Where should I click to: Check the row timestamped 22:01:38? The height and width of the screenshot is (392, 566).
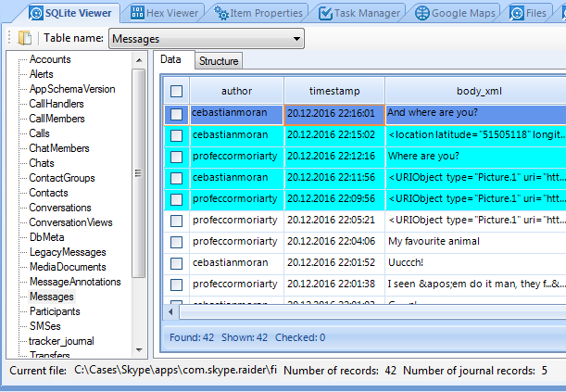[x=177, y=285]
